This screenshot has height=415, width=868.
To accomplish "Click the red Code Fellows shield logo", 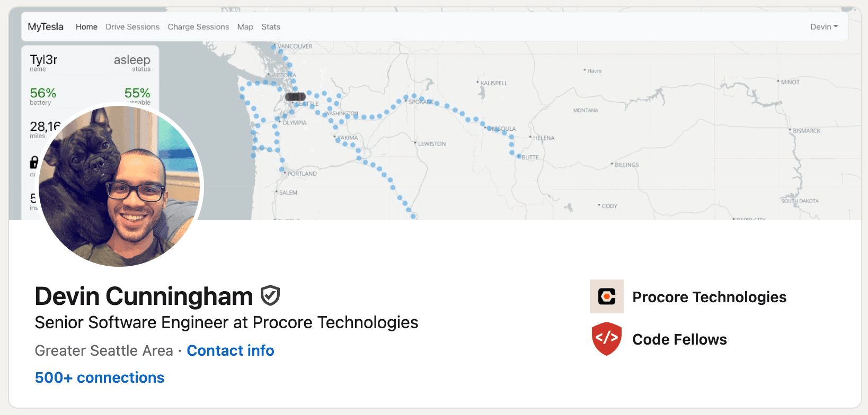I will tap(606, 339).
